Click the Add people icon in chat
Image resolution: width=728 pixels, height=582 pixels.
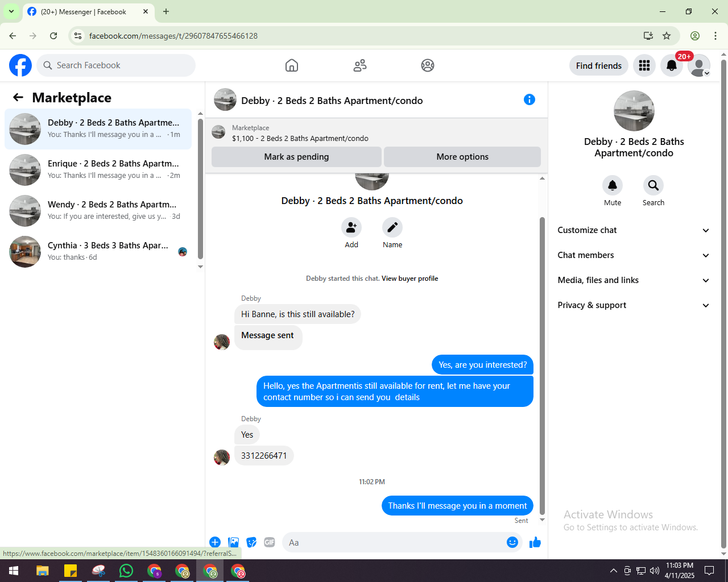point(351,227)
